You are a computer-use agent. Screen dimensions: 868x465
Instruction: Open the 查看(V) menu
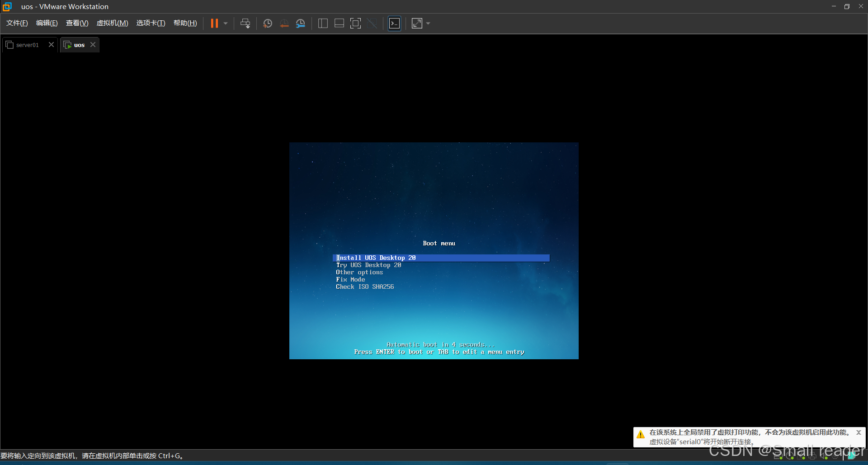[x=77, y=23]
